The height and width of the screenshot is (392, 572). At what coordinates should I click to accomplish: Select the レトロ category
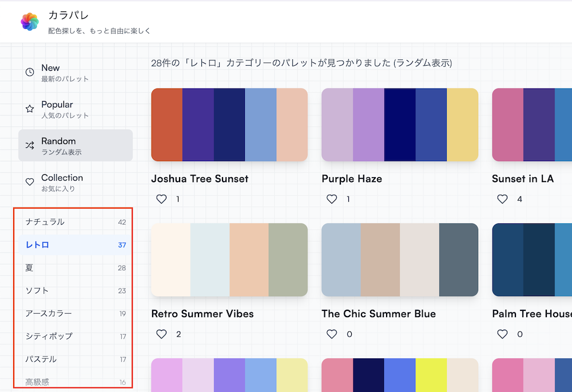click(76, 245)
